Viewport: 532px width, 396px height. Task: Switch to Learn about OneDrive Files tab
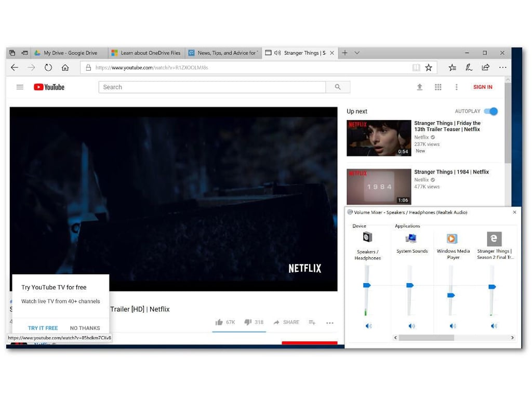tap(147, 53)
